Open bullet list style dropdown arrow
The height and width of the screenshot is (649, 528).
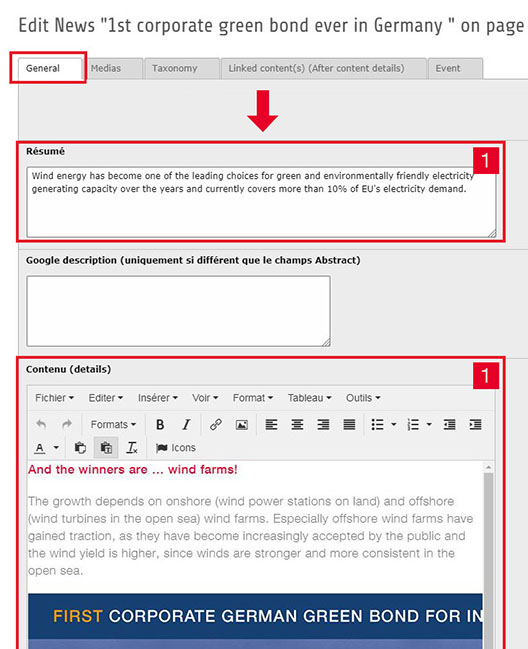point(394,425)
